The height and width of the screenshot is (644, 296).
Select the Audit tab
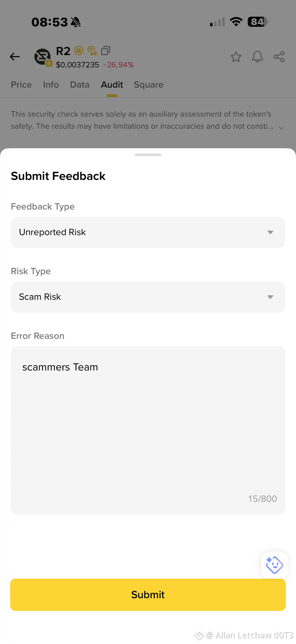pyautogui.click(x=112, y=85)
